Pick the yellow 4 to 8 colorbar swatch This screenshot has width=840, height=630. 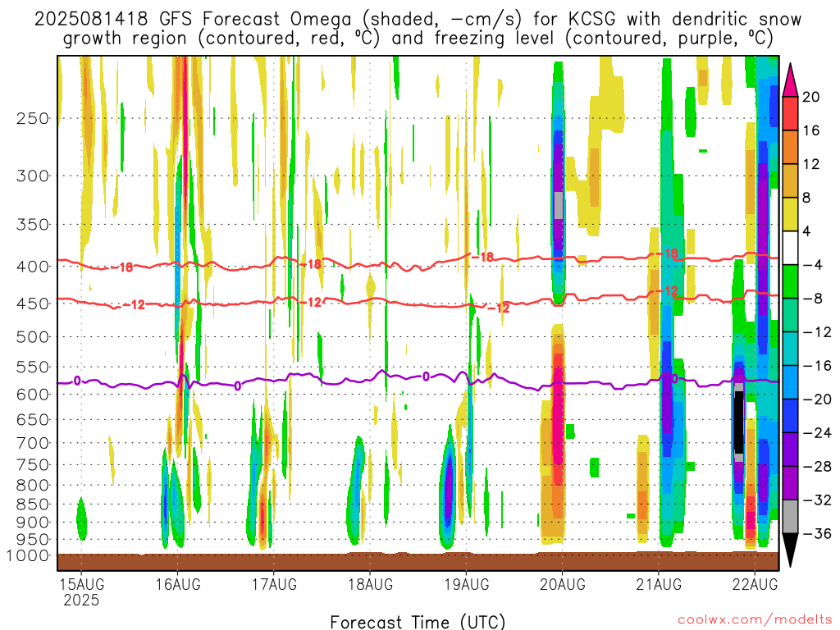pyautogui.click(x=790, y=215)
